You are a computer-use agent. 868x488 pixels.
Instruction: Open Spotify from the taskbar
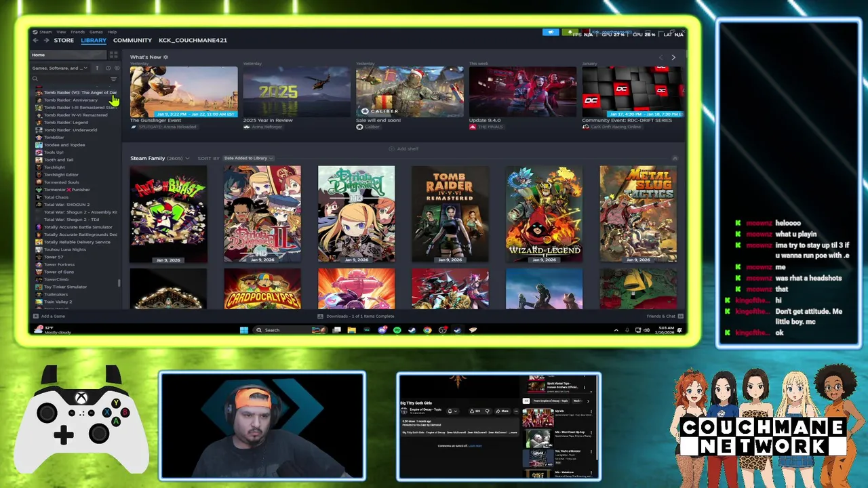coord(397,330)
